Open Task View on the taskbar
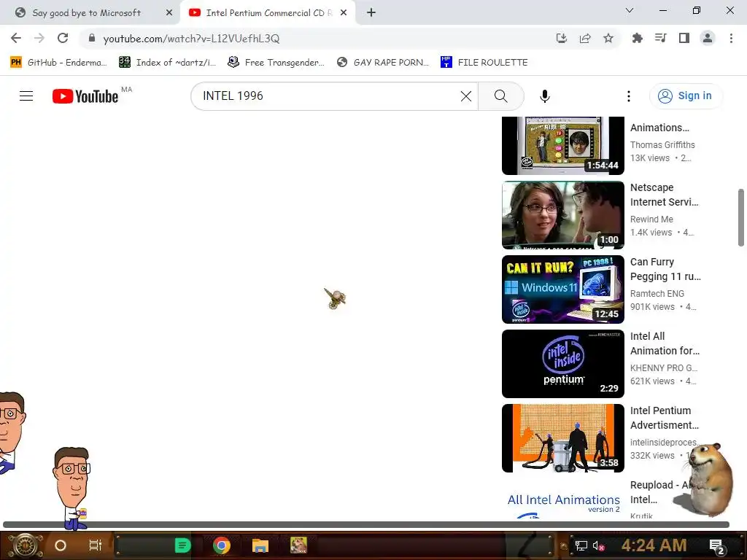The width and height of the screenshot is (747, 560). tap(96, 545)
